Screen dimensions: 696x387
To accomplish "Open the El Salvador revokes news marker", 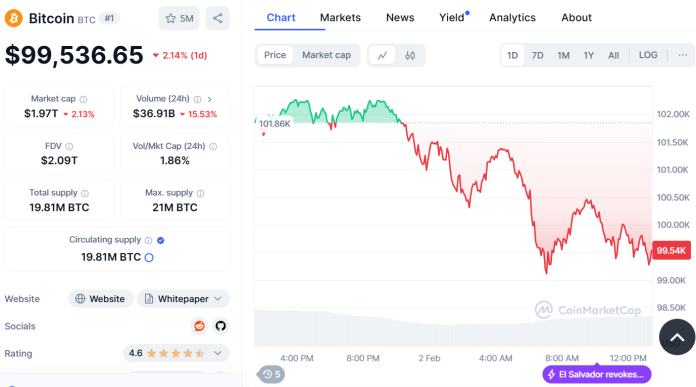I will pos(597,374).
